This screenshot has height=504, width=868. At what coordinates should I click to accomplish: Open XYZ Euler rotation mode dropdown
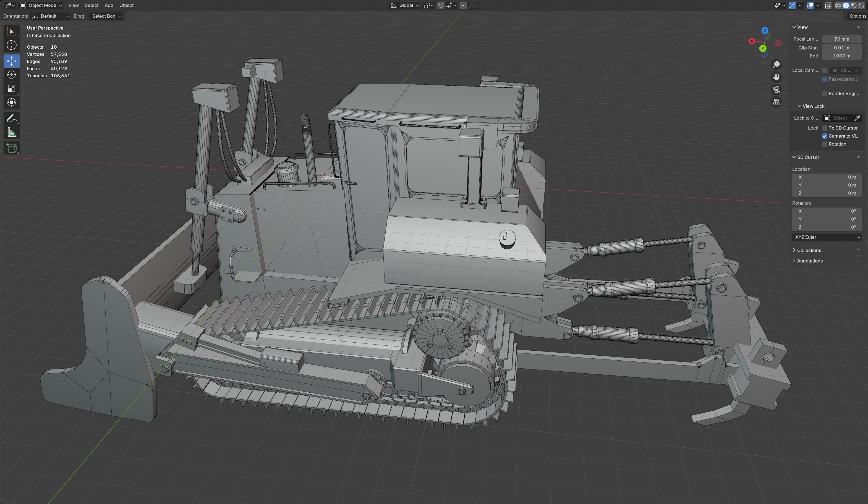(826, 237)
